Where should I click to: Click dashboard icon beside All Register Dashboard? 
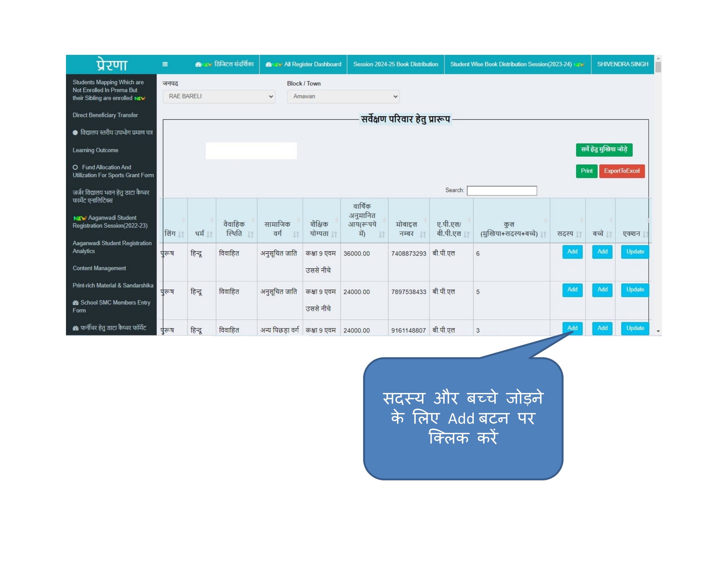[268, 64]
